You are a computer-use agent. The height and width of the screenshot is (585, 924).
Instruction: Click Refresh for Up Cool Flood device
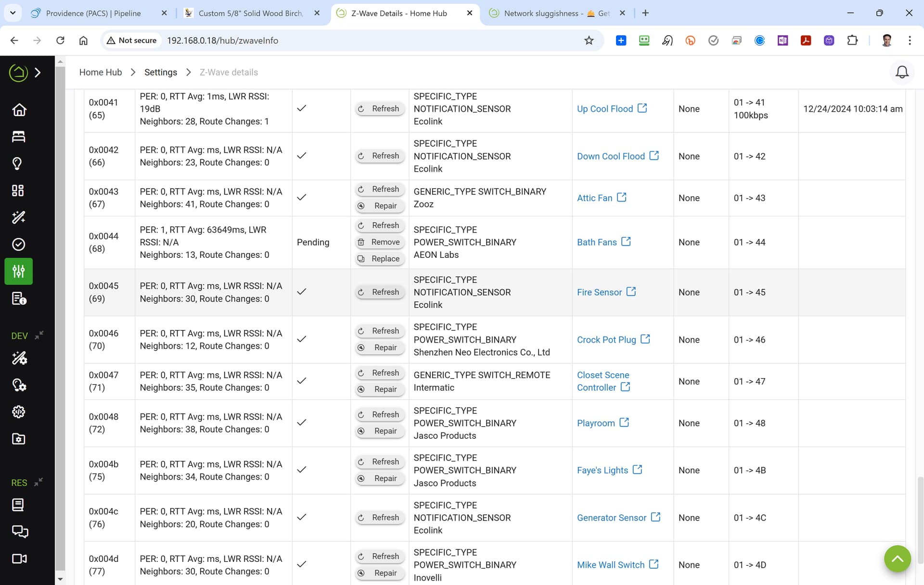(x=380, y=109)
